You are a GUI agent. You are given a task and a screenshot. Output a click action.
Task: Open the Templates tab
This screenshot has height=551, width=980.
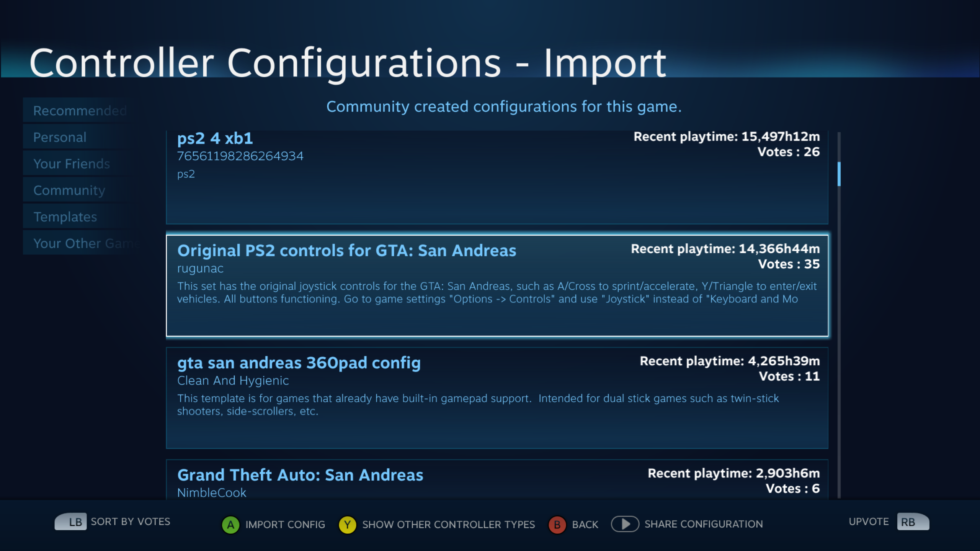(65, 217)
